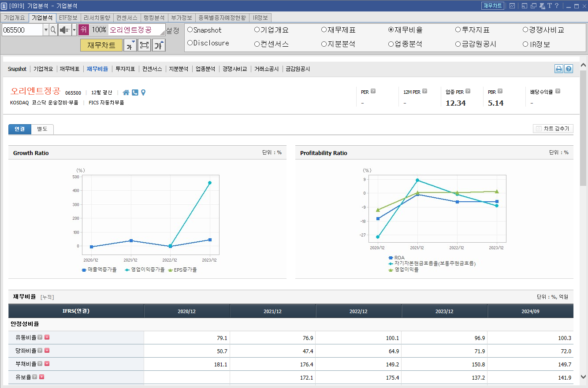This screenshot has height=388, width=588.
Task: Select the 재무제표 radio button
Action: 324,30
